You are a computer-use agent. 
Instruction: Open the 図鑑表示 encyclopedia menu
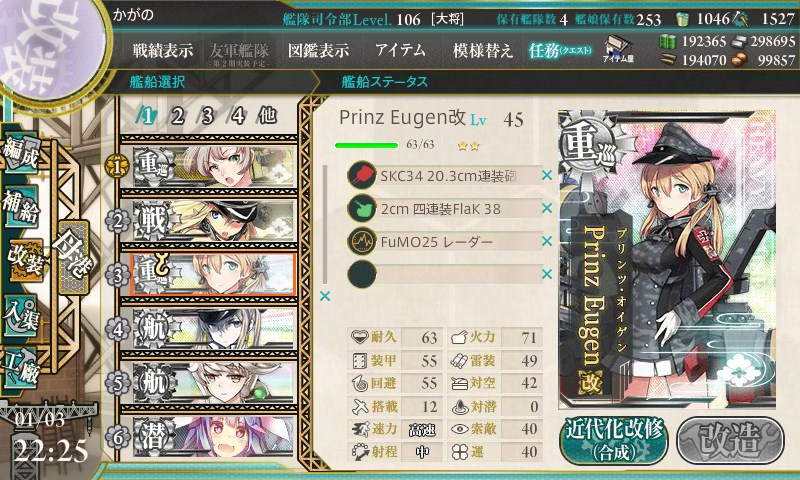pyautogui.click(x=318, y=50)
